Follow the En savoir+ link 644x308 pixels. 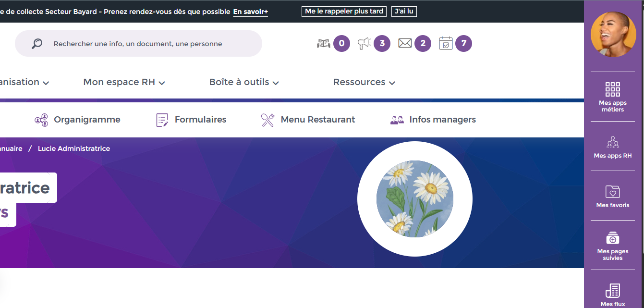click(250, 12)
